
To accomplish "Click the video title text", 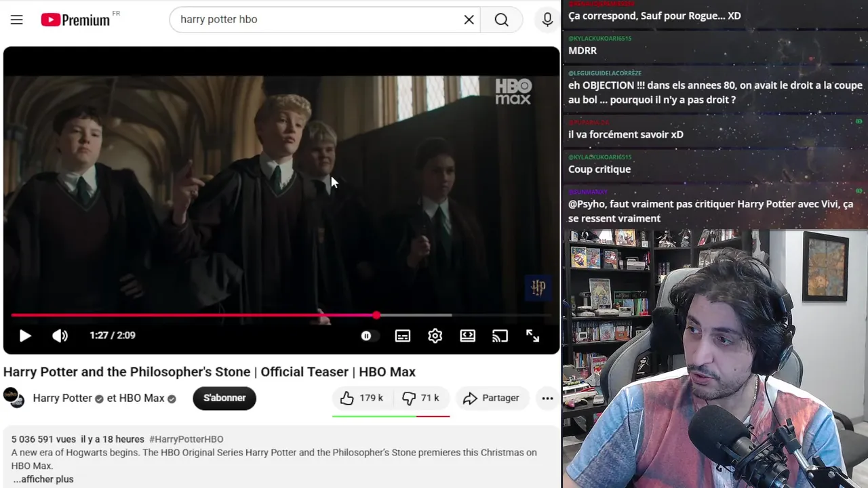I will (210, 371).
